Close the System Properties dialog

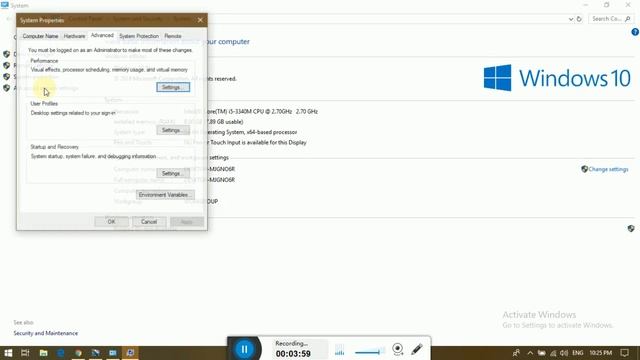200,20
